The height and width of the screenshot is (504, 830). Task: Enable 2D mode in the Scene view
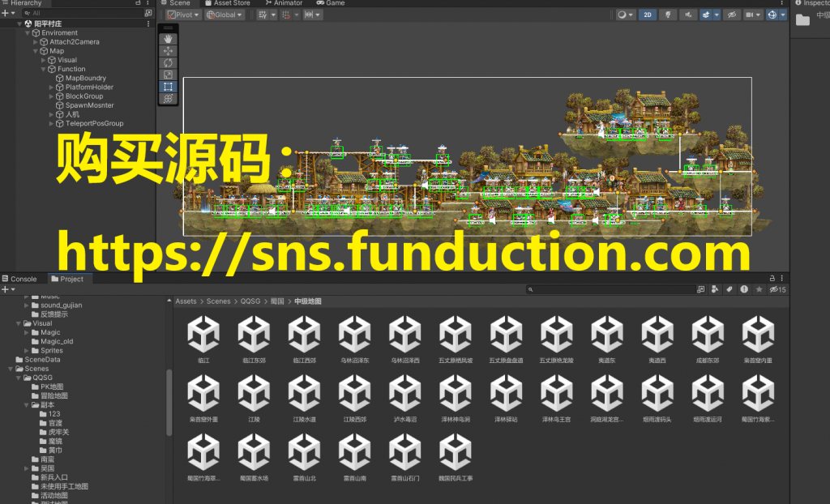pos(648,15)
